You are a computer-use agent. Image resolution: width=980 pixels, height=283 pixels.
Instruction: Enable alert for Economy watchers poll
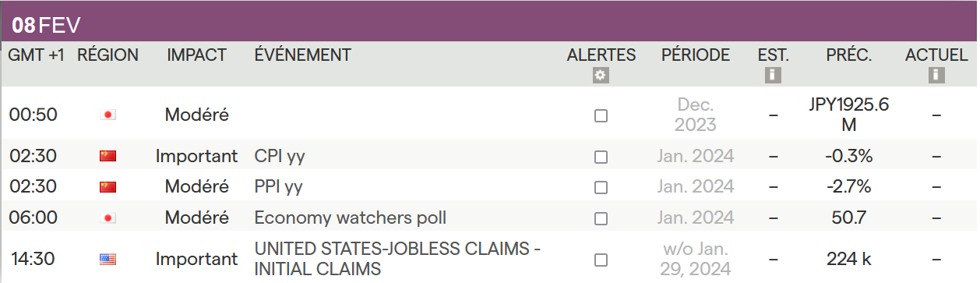[601, 219]
